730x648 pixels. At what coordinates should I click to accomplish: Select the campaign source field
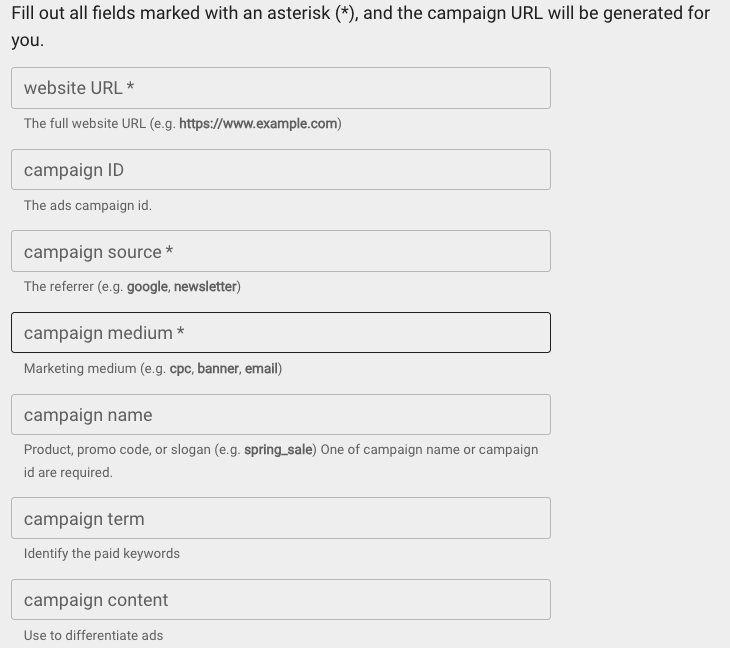(x=280, y=252)
